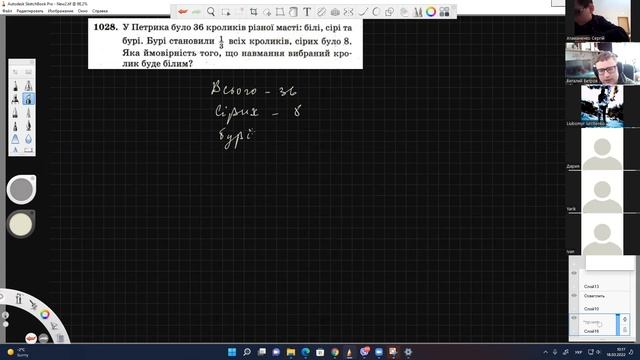640x360 pixels.
Task: Activate the Ruler tool
Action: click(321, 12)
